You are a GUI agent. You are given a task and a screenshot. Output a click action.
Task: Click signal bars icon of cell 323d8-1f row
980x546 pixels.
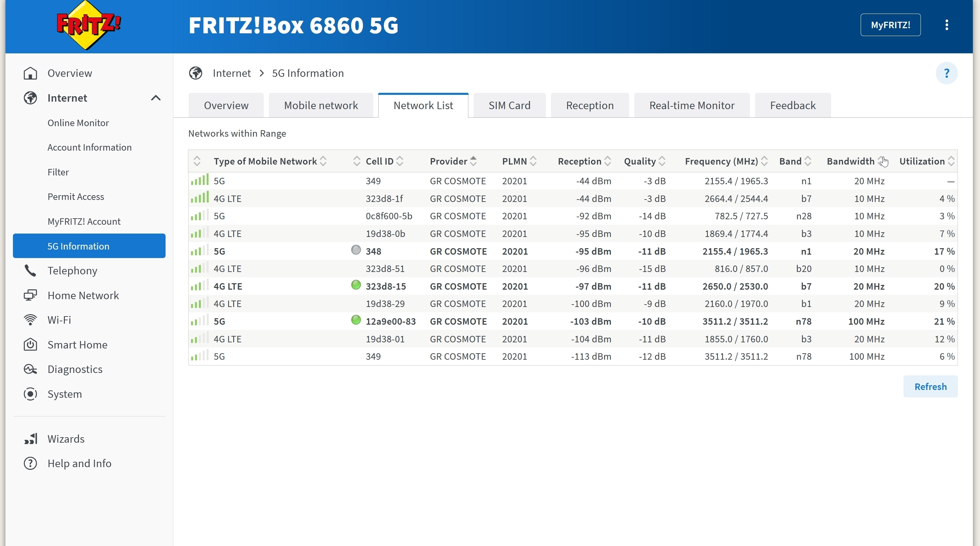pyautogui.click(x=200, y=198)
